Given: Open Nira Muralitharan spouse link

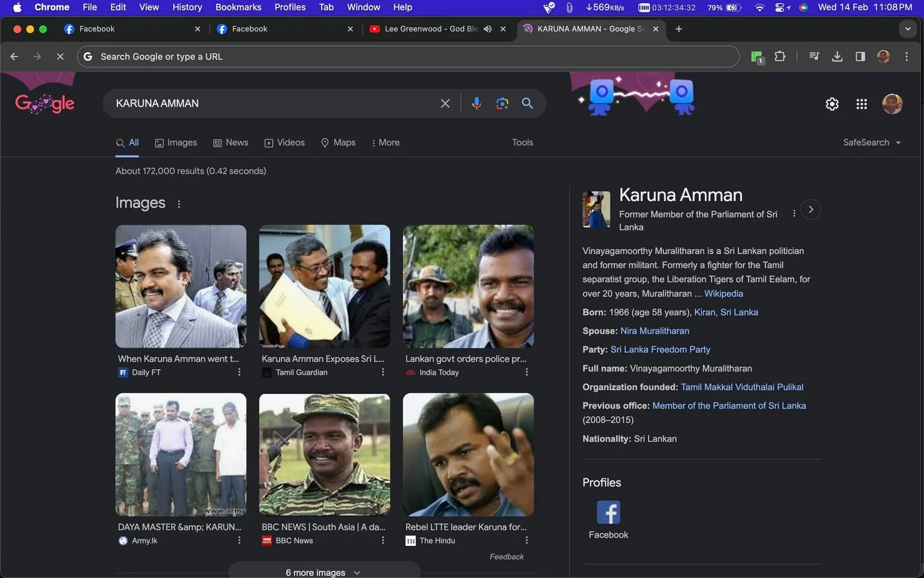Looking at the screenshot, I should pos(654,331).
